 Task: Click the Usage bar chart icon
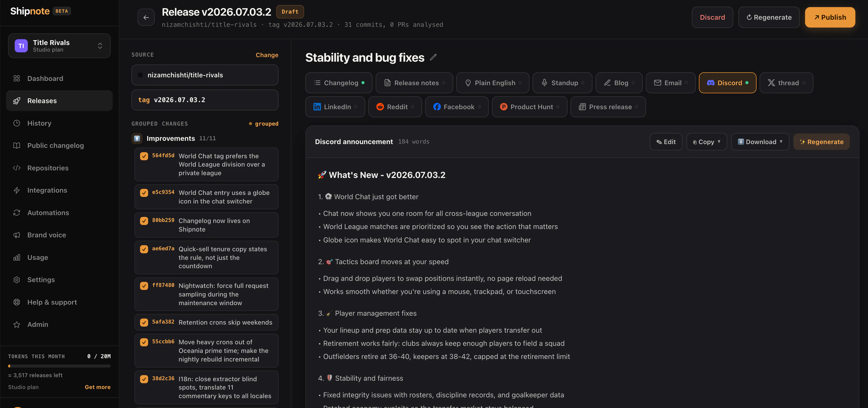16,257
